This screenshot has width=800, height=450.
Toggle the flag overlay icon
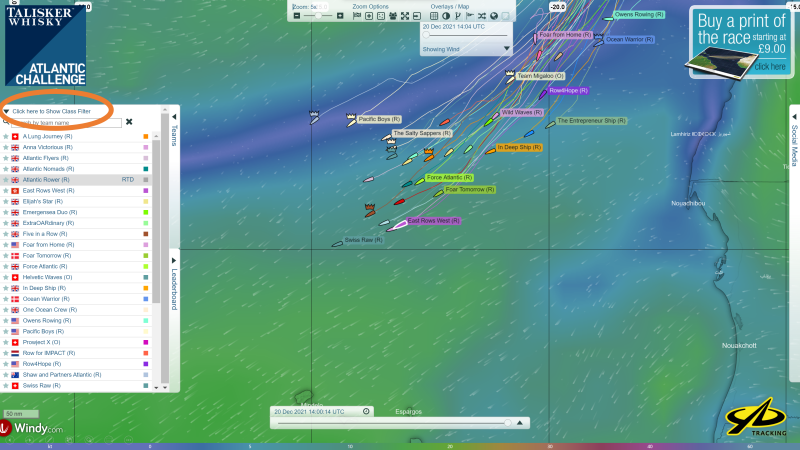coord(470,16)
